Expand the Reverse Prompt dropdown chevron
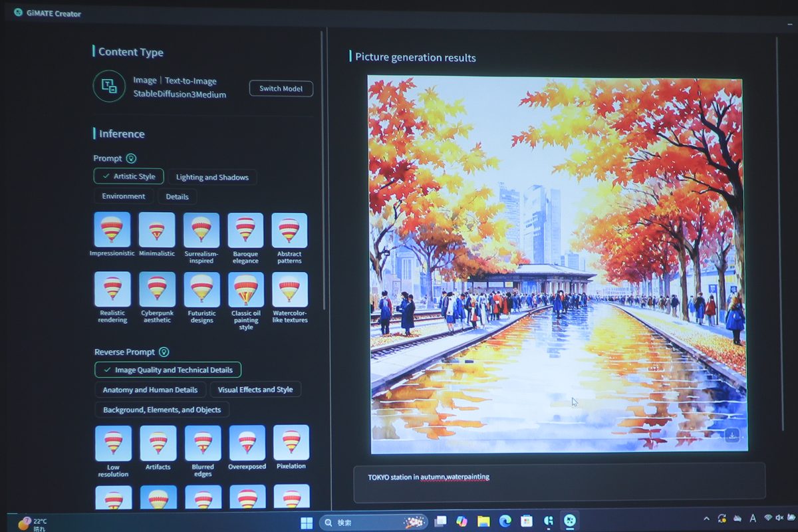Image resolution: width=798 pixels, height=532 pixels. 164,352
